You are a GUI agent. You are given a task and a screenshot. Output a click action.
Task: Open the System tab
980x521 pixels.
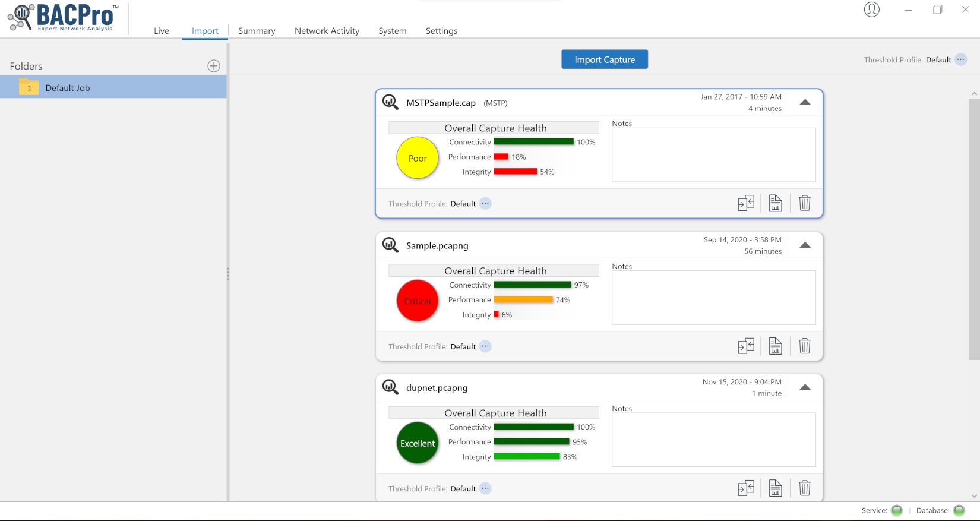[x=393, y=31]
